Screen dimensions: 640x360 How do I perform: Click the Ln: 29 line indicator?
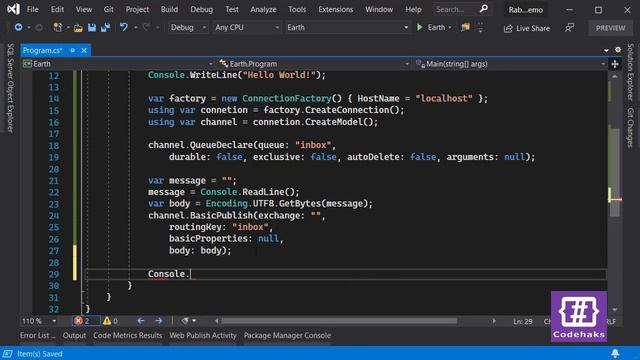tap(522, 321)
